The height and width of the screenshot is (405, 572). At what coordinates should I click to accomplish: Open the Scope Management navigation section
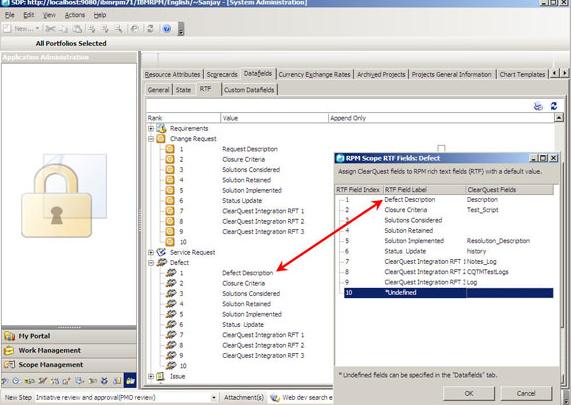click(69, 364)
